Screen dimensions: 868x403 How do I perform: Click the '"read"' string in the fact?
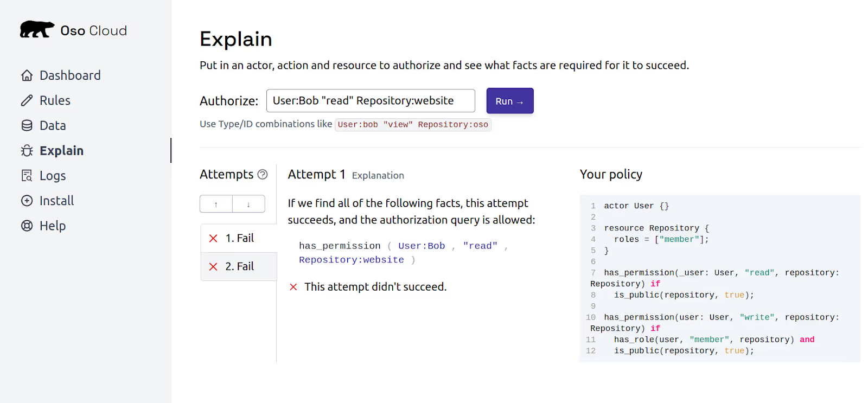(x=480, y=246)
